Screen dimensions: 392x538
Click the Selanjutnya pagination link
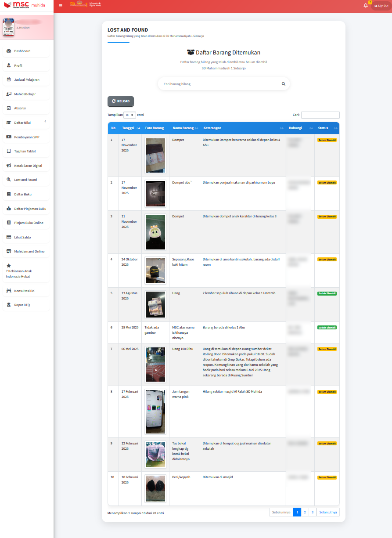point(328,513)
